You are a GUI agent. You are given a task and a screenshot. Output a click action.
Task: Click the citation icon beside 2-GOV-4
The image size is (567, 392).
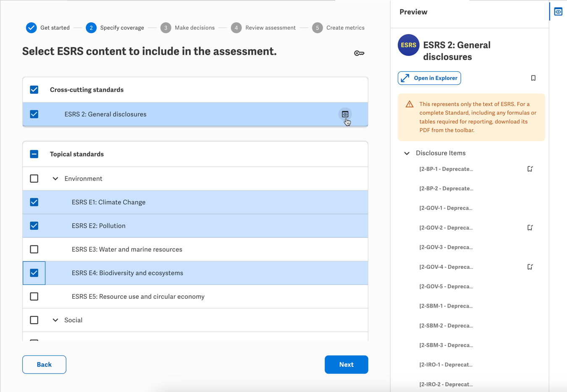pos(530,267)
